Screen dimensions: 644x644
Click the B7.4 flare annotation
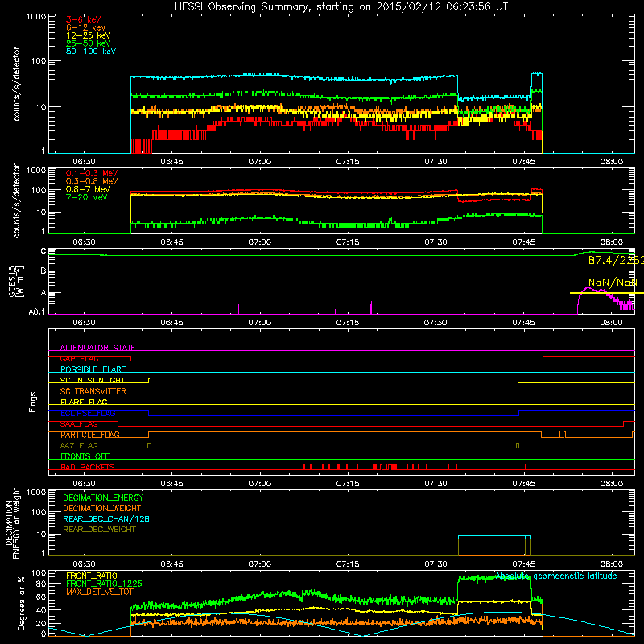click(x=616, y=260)
